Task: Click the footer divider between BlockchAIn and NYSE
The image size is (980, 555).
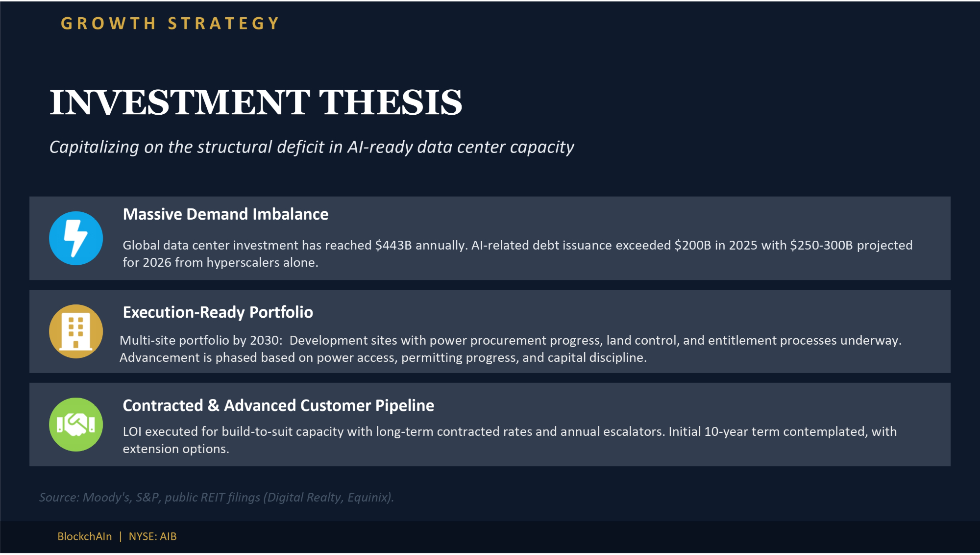Action: (120, 536)
